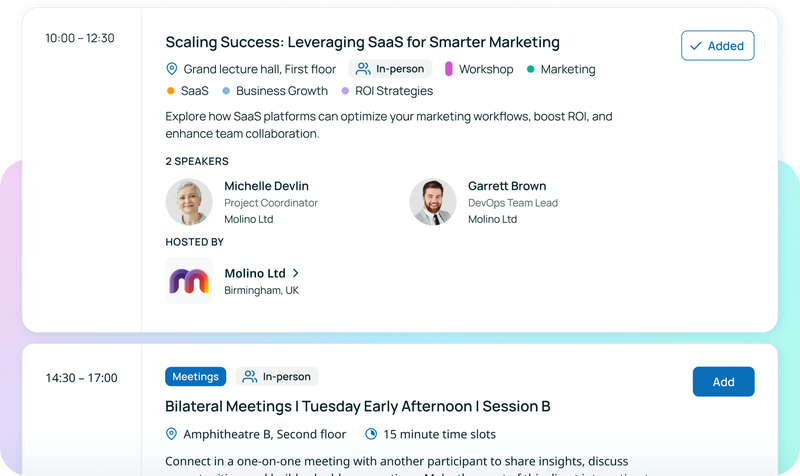Click the checkmark icon on the Added button
This screenshot has height=476, width=800.
pyautogui.click(x=696, y=46)
